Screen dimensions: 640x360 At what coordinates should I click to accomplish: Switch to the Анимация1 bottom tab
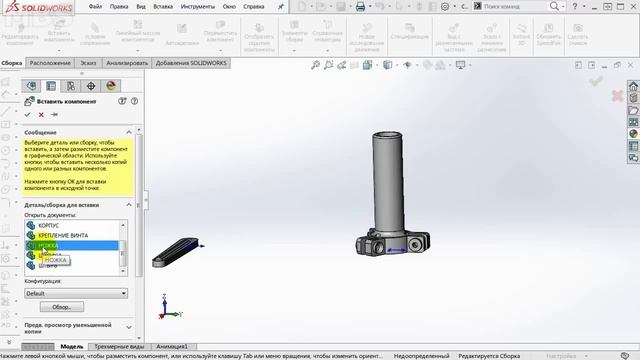(172, 346)
